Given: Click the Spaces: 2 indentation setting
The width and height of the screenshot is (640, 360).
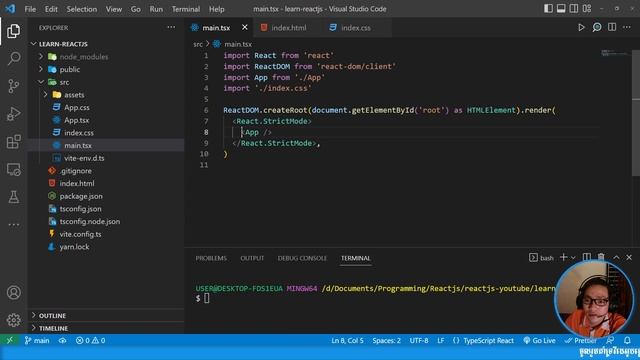Looking at the screenshot, I should click(x=386, y=340).
